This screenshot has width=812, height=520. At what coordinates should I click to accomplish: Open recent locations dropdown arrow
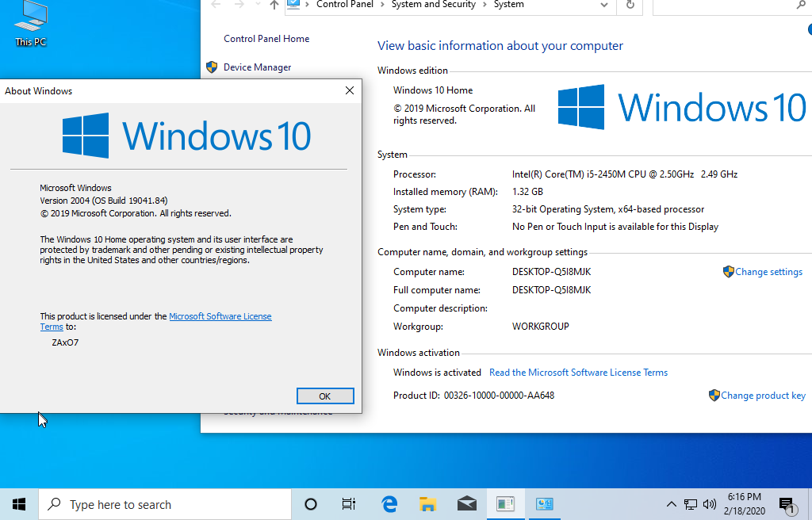[258, 5]
